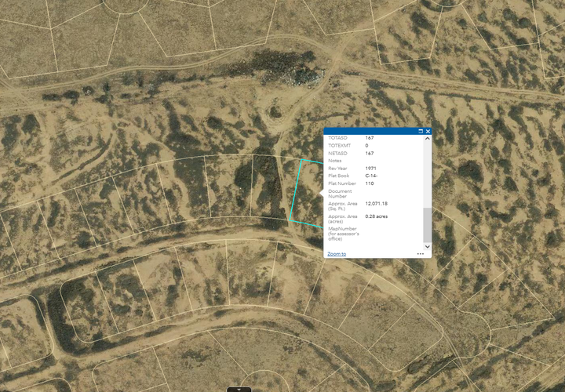Click the MapNumber (for assessor's office) label
The height and width of the screenshot is (392, 565).
pyautogui.click(x=343, y=233)
